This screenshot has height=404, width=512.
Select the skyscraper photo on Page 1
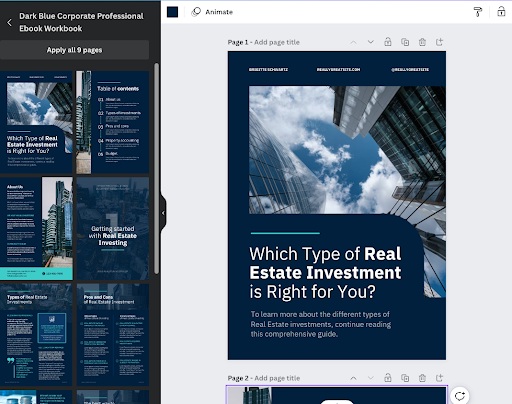(347, 150)
